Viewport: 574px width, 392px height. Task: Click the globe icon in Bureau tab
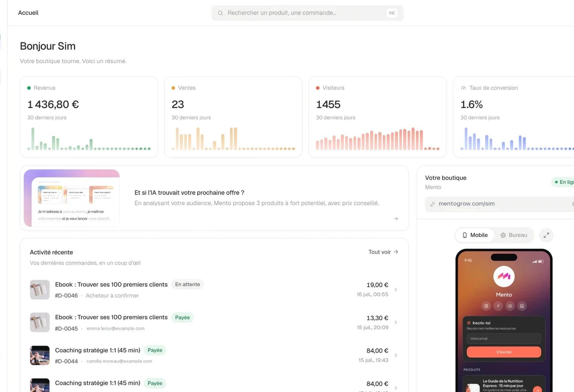503,235
